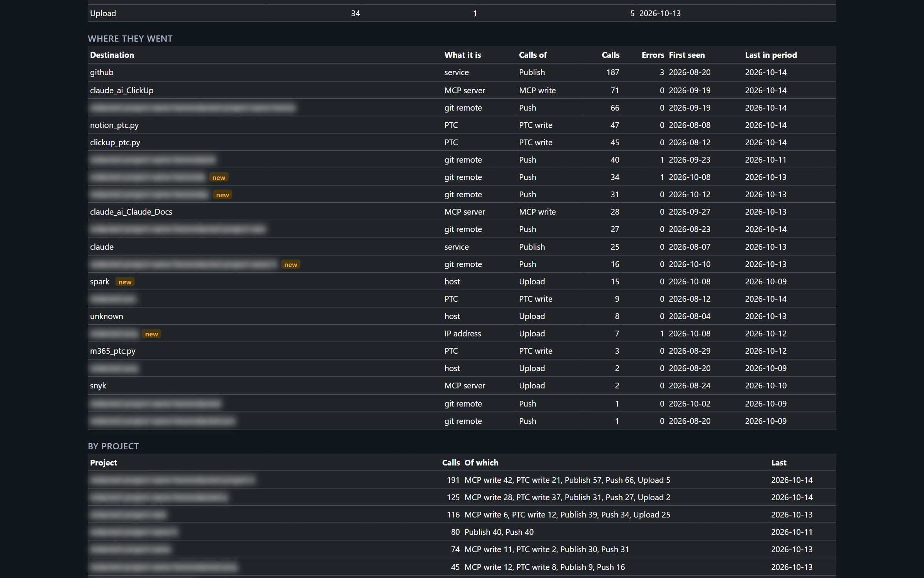Image resolution: width=924 pixels, height=578 pixels.
Task: Click the Destination column header
Action: (112, 55)
